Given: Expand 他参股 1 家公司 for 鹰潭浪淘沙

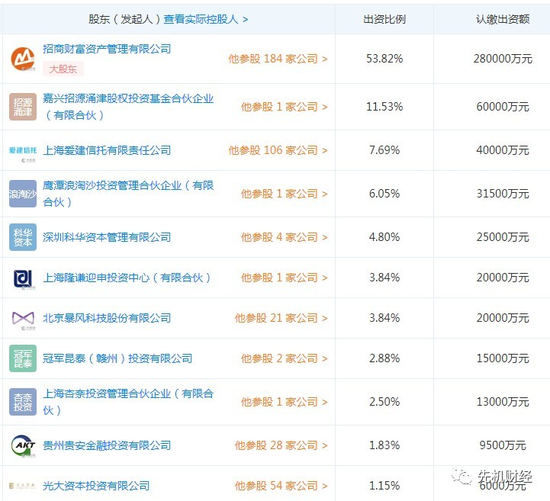Looking at the screenshot, I should coord(284,194).
